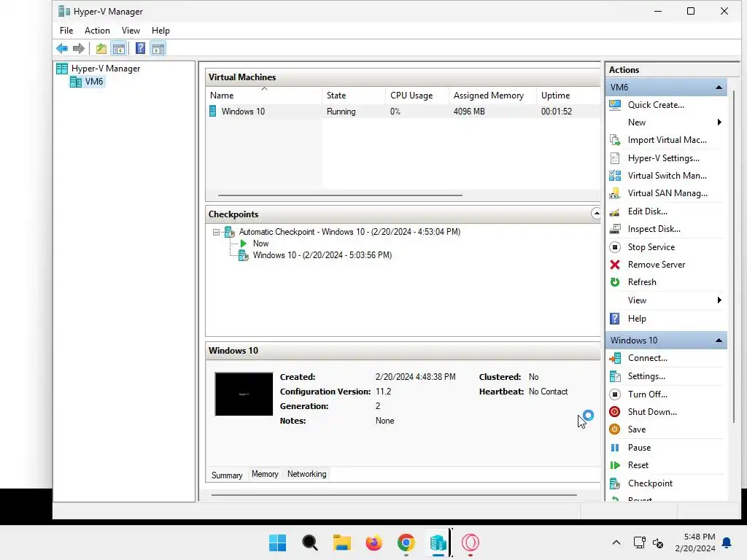Switch to the Summary tab

[x=227, y=475]
